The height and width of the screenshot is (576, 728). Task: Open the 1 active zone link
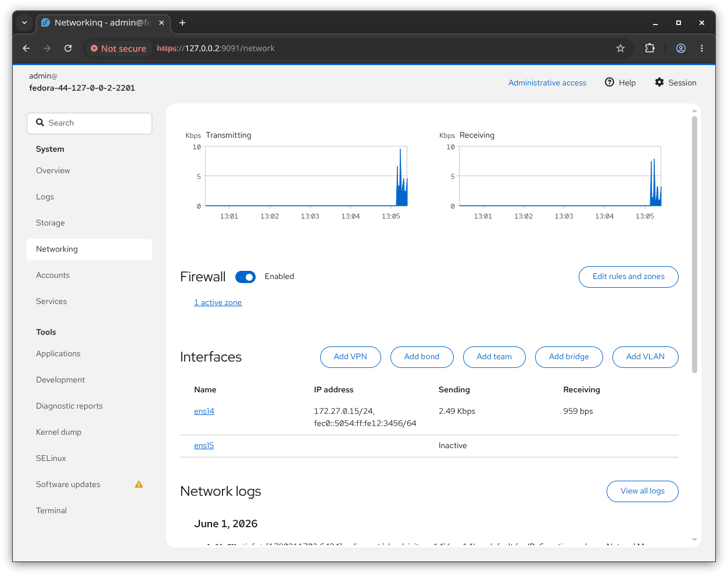218,302
